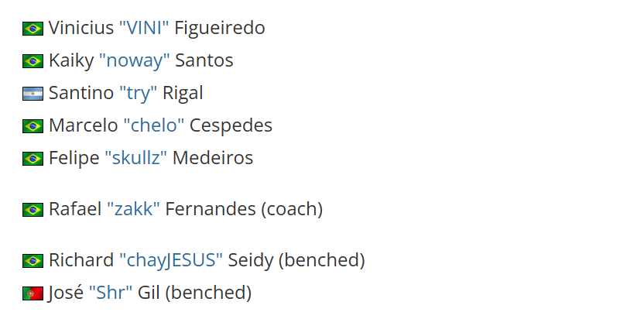This screenshot has width=644, height=319.
Task: Follow the "Shr" benched player link
Action: click(x=111, y=292)
